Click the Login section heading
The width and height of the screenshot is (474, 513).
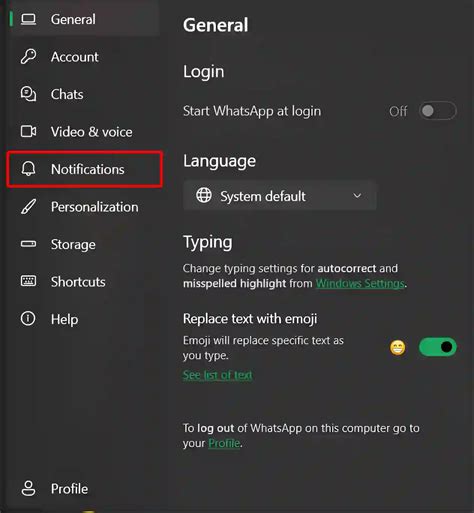tap(204, 72)
